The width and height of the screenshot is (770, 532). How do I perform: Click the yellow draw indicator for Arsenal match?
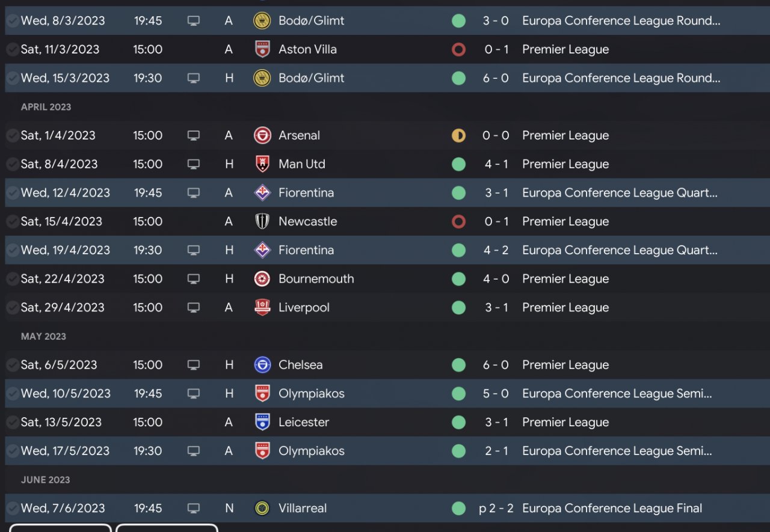(x=458, y=135)
